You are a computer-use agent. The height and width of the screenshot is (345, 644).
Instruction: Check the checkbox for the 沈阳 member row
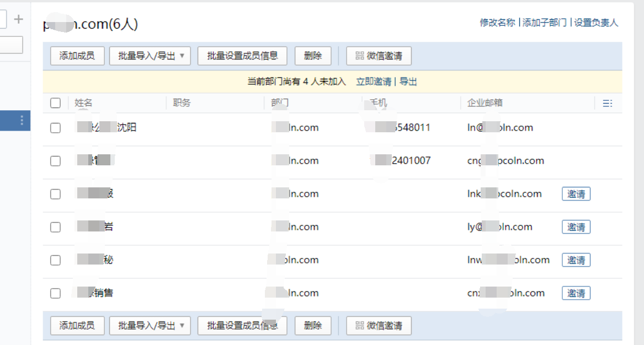click(x=55, y=127)
